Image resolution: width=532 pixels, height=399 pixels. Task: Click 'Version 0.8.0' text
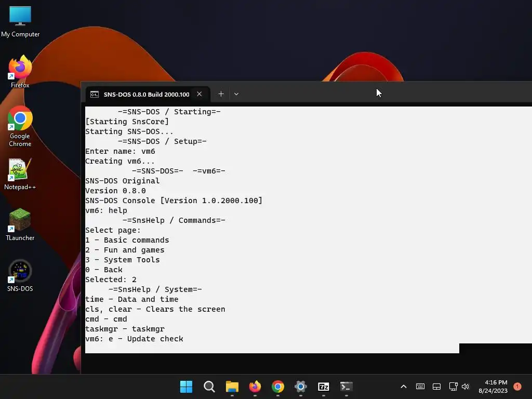pos(115,191)
